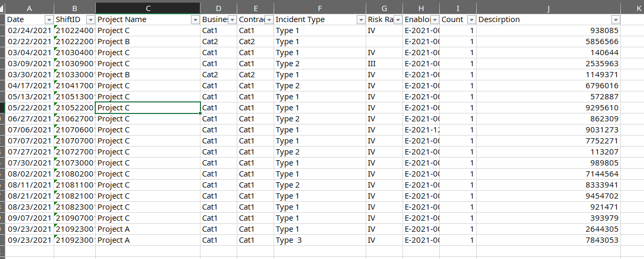Open the Risk Ra column filter dropdown
The width and height of the screenshot is (644, 259).
[397, 19]
